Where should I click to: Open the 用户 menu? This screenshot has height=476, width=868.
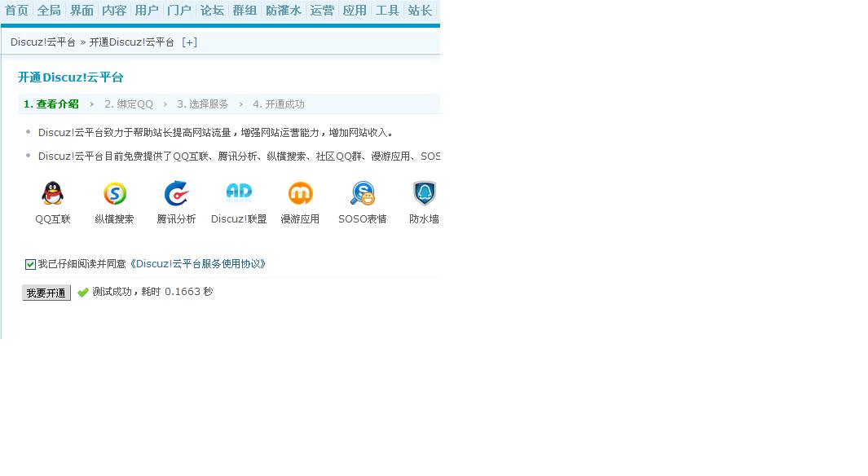[147, 11]
